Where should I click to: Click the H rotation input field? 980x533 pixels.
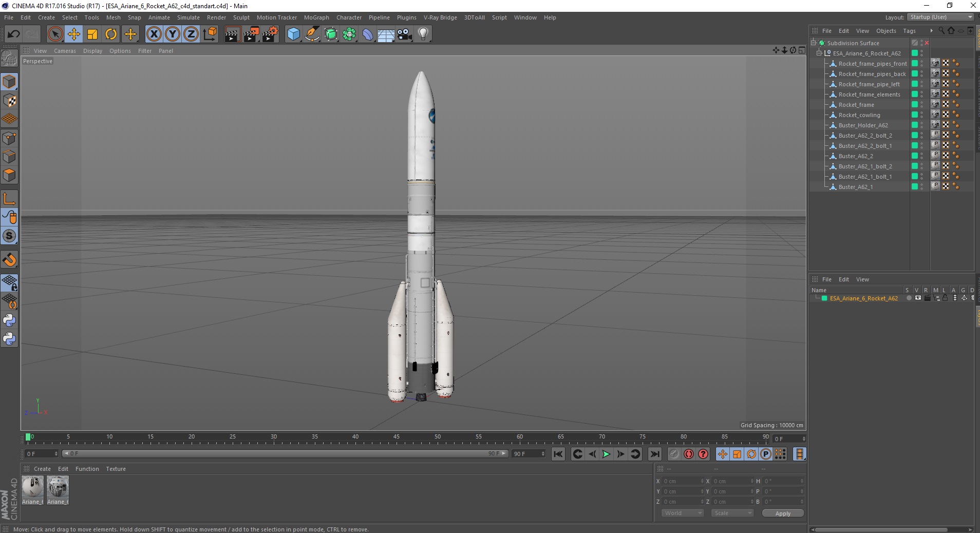783,481
